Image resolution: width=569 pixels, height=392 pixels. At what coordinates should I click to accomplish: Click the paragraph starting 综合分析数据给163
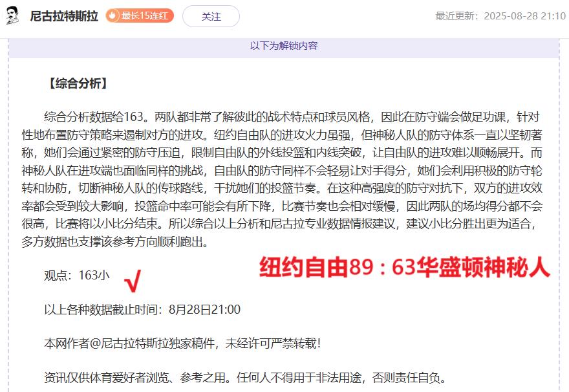(282, 179)
